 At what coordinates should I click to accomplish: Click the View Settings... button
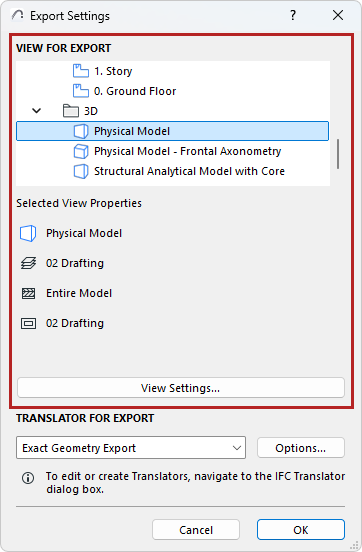(181, 388)
